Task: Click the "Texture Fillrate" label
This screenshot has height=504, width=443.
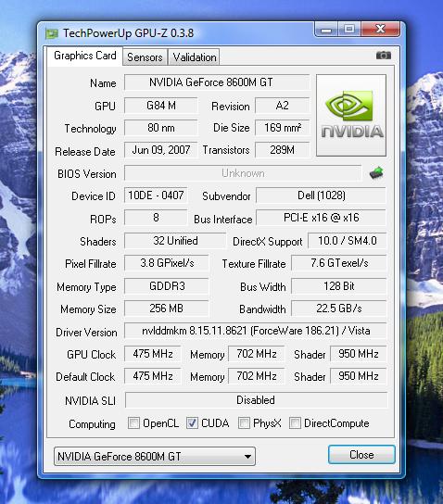Action: pos(254,264)
